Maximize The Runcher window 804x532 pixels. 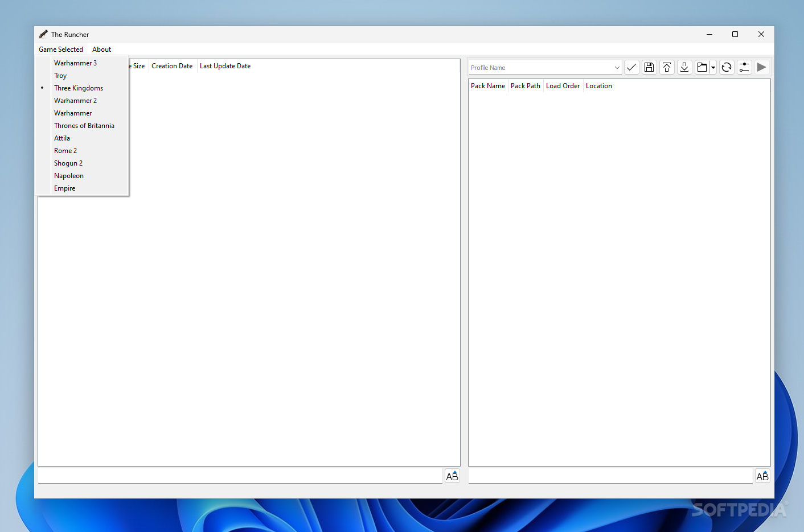(735, 34)
